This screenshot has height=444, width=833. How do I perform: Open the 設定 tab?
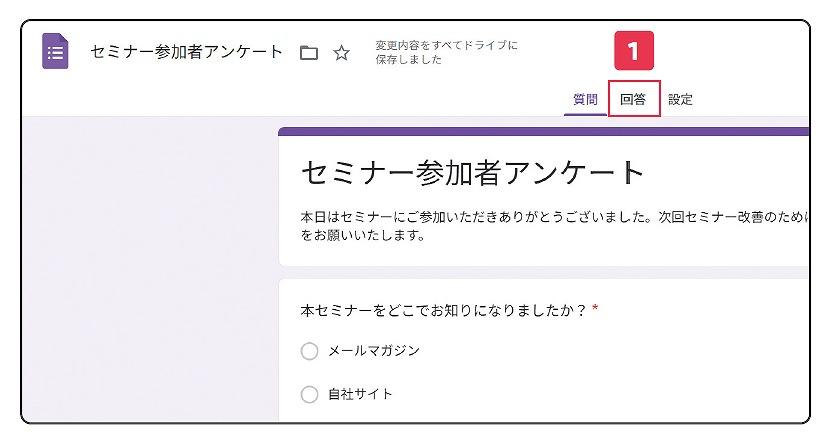[680, 99]
